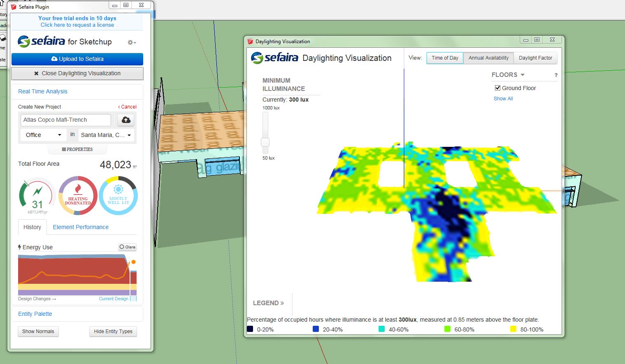The height and width of the screenshot is (364, 625).
Task: Click Upload to Sefaira button
Action: (x=77, y=59)
